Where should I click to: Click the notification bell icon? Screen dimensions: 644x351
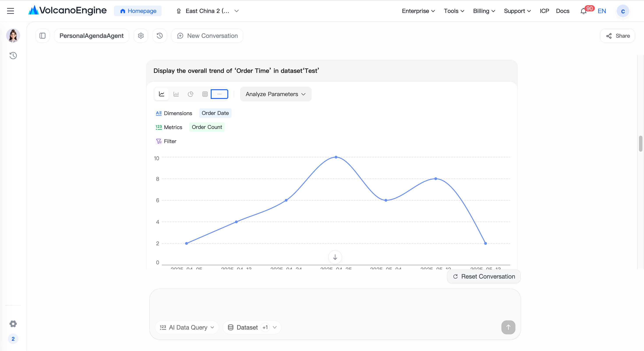[584, 11]
